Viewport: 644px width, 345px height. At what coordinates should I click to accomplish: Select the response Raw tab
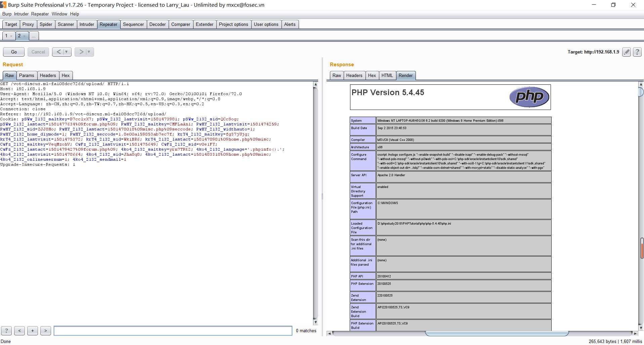[x=337, y=75]
